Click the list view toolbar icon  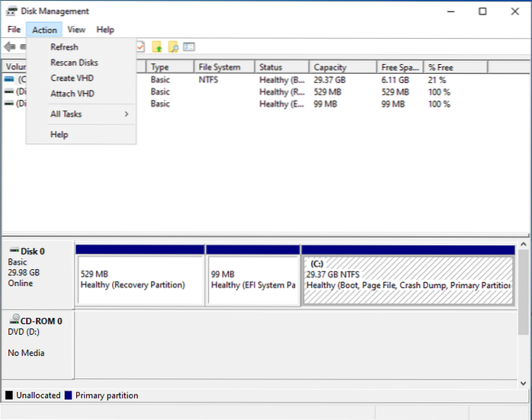click(189, 47)
